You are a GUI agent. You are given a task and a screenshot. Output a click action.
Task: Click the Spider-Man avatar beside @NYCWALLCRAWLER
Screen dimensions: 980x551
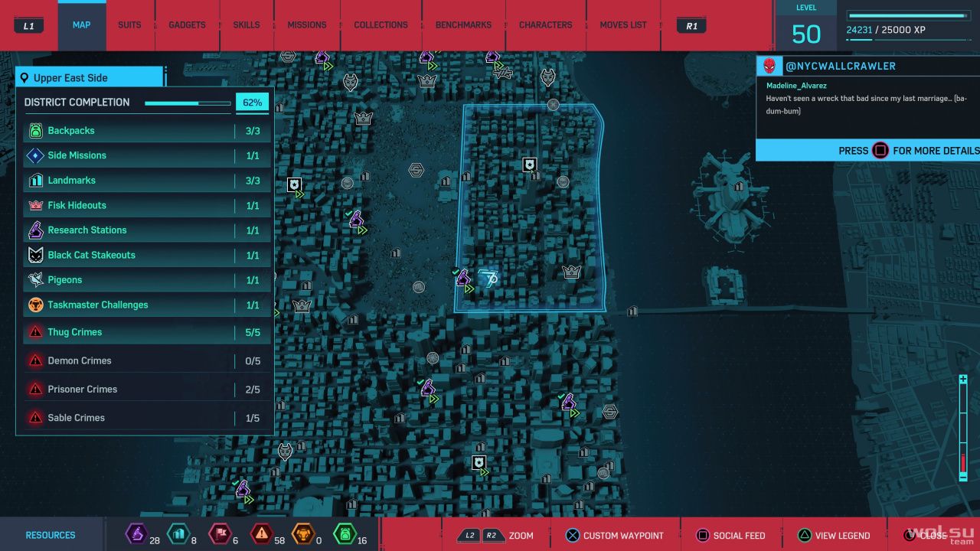click(x=769, y=66)
